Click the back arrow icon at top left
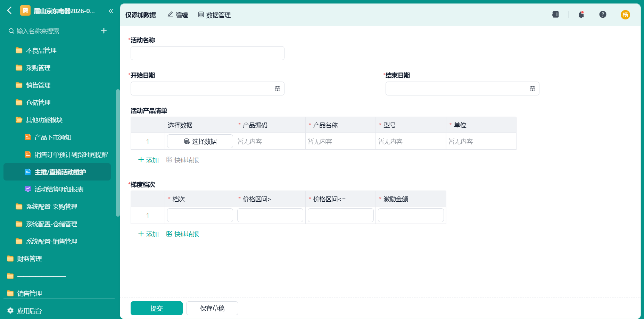644x319 pixels. click(9, 11)
